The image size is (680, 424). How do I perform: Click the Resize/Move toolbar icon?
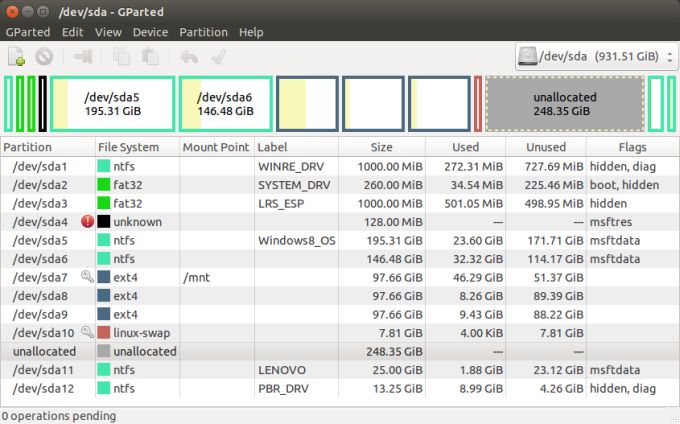click(83, 58)
